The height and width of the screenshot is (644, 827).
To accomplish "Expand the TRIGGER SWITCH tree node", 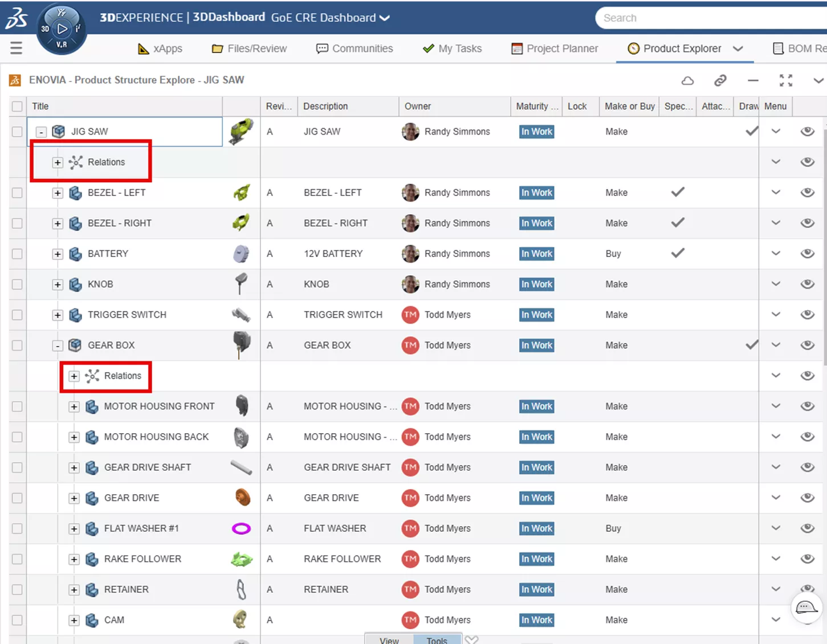I will (57, 315).
